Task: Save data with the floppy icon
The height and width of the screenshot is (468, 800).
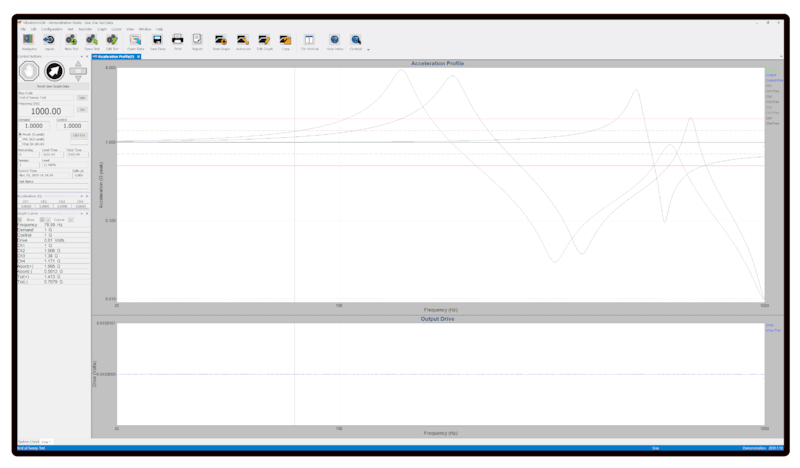Action: 157,42
